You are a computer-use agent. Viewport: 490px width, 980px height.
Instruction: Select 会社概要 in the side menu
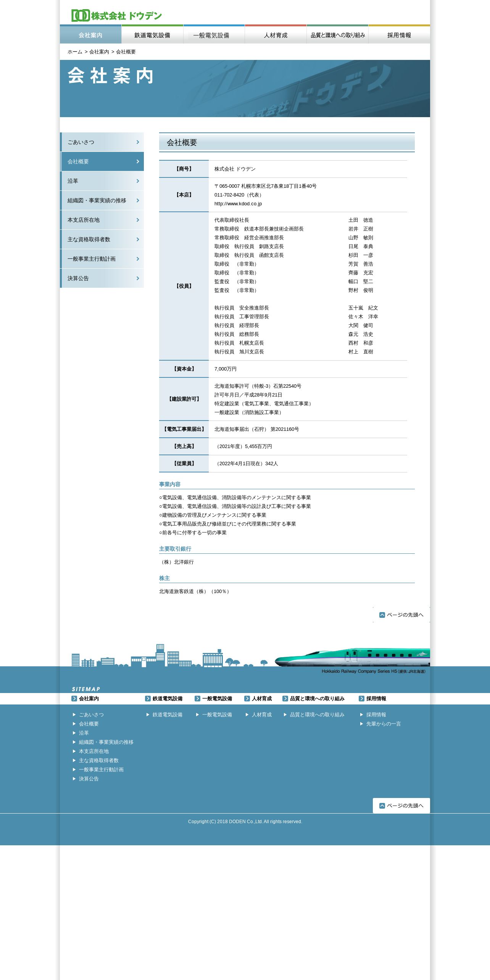click(x=102, y=161)
